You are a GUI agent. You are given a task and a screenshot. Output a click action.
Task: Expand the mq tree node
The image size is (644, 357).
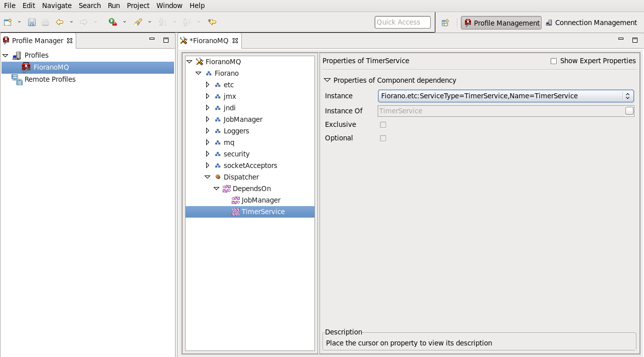pyautogui.click(x=208, y=142)
